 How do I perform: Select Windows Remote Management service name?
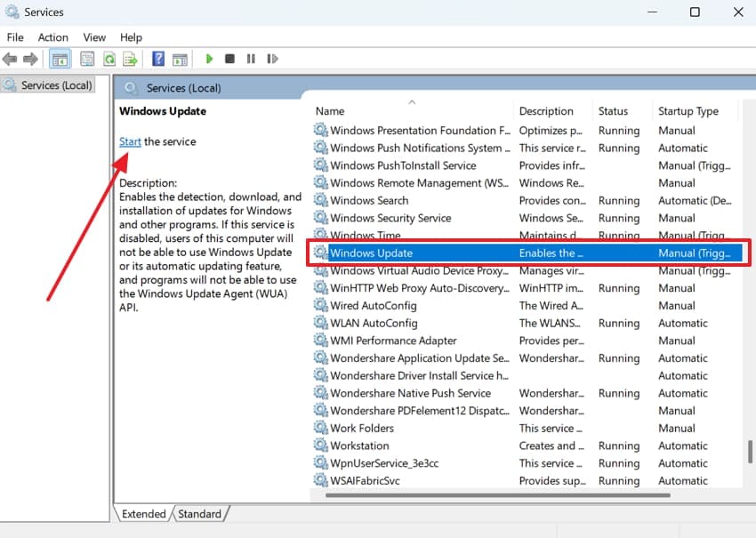[x=419, y=183]
